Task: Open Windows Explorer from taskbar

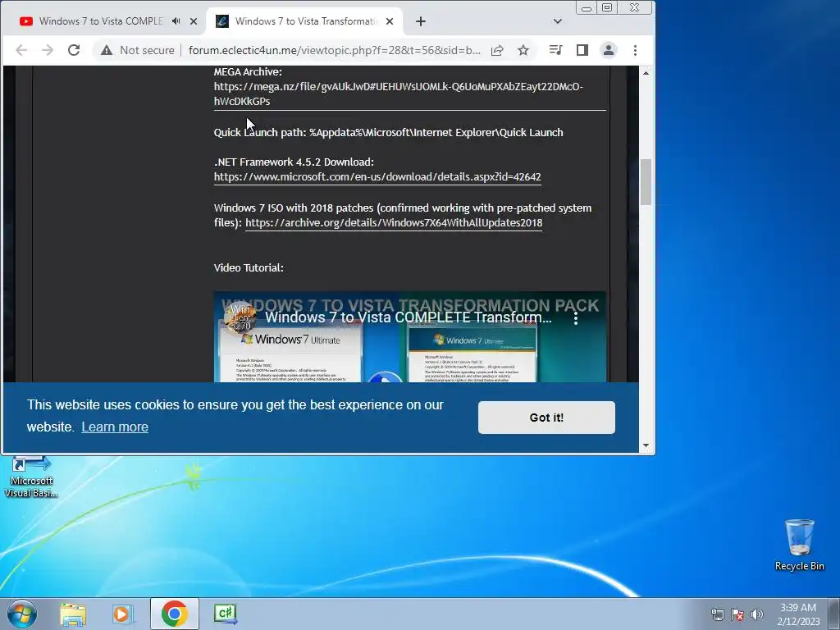Action: (x=73, y=614)
